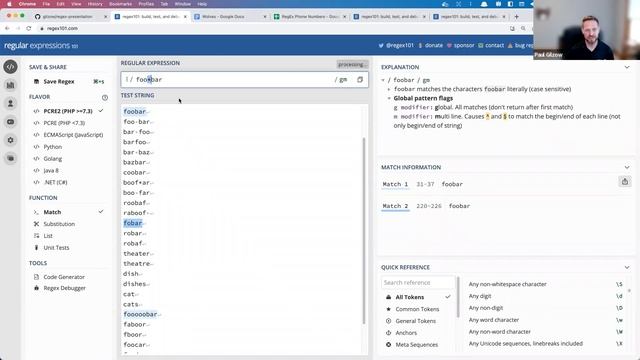Screen dimensions: 640x360
Task: Click the Flavor help question icon
Action: tap(105, 98)
